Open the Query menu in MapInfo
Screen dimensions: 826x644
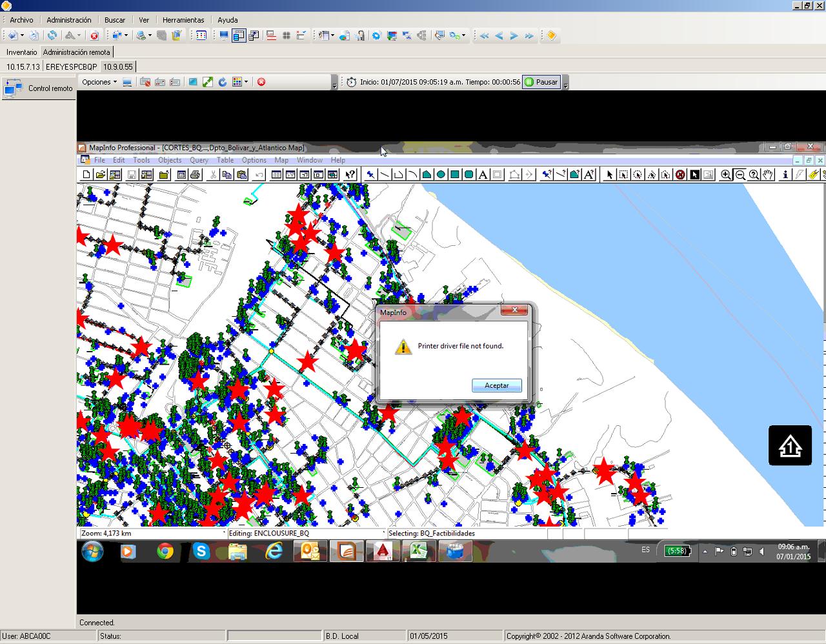pyautogui.click(x=199, y=159)
